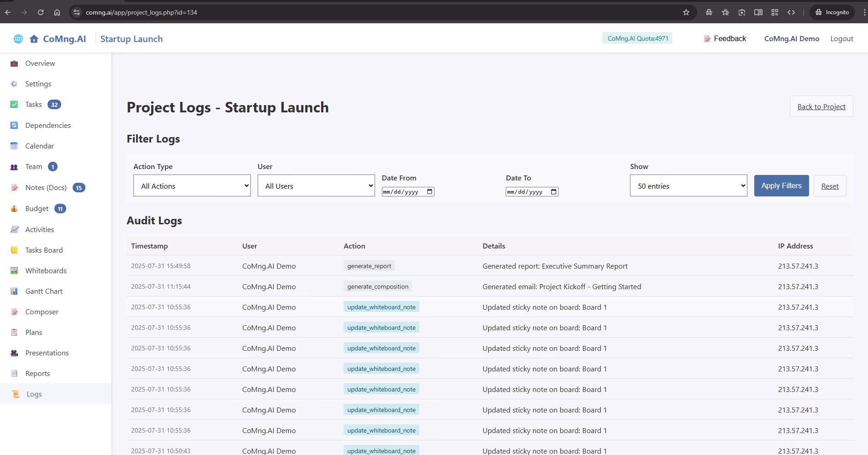Click the home icon beside CoMng.AI
Image resolution: width=868 pixels, height=455 pixels.
coord(34,39)
